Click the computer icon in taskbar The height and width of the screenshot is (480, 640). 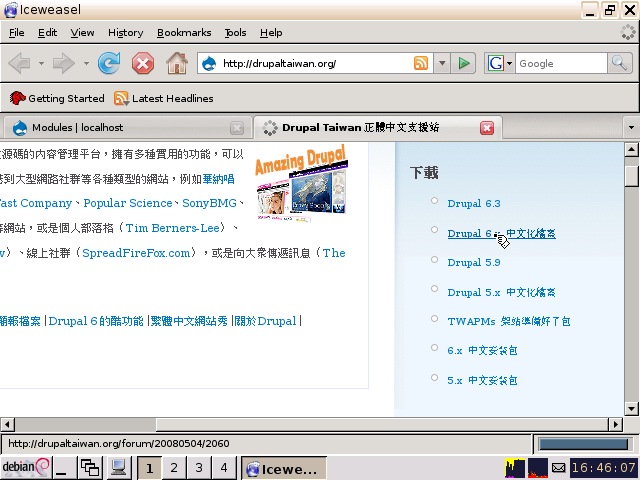[118, 467]
